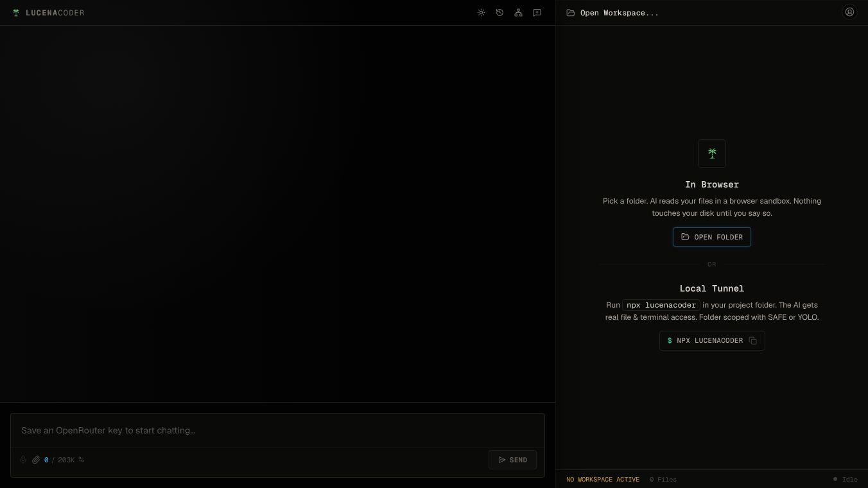Click the 0 Files status text
The height and width of the screenshot is (488, 868).
click(x=663, y=480)
